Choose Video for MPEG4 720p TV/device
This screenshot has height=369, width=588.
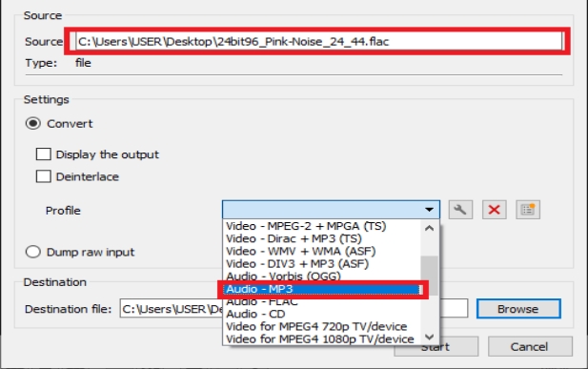coord(322,326)
